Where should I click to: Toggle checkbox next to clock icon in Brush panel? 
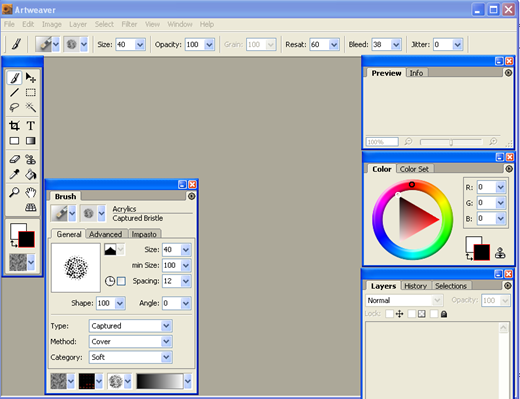[x=121, y=281]
